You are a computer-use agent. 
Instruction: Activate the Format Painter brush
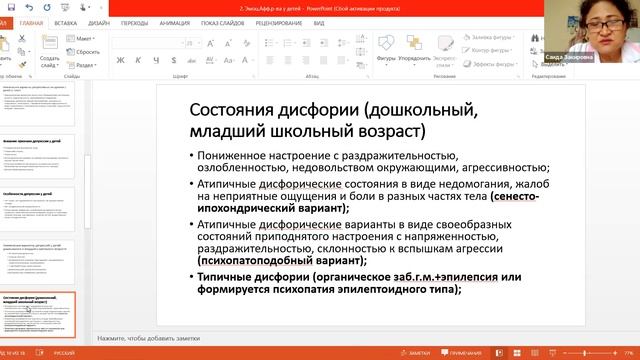22,64
